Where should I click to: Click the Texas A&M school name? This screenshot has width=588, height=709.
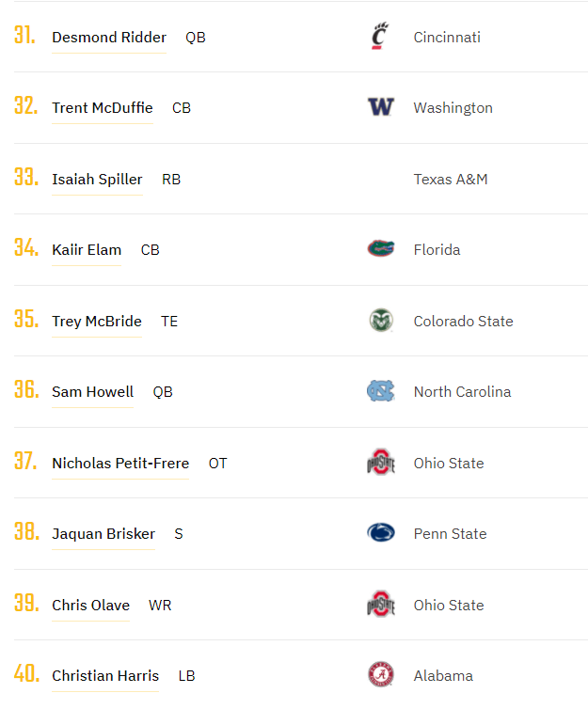point(451,179)
